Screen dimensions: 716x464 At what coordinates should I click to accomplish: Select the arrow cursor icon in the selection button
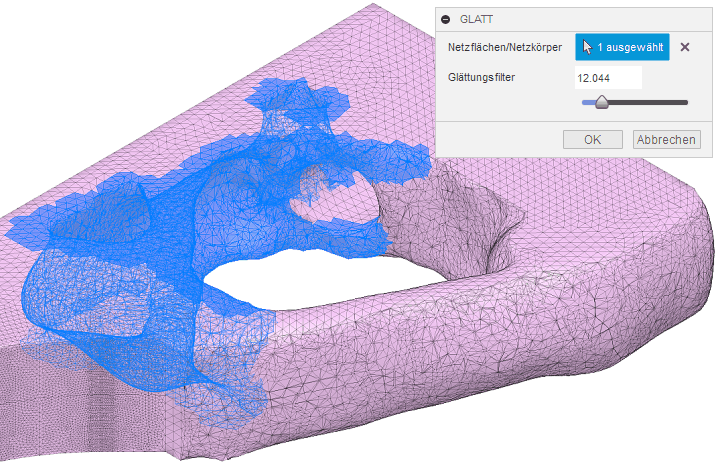point(587,47)
